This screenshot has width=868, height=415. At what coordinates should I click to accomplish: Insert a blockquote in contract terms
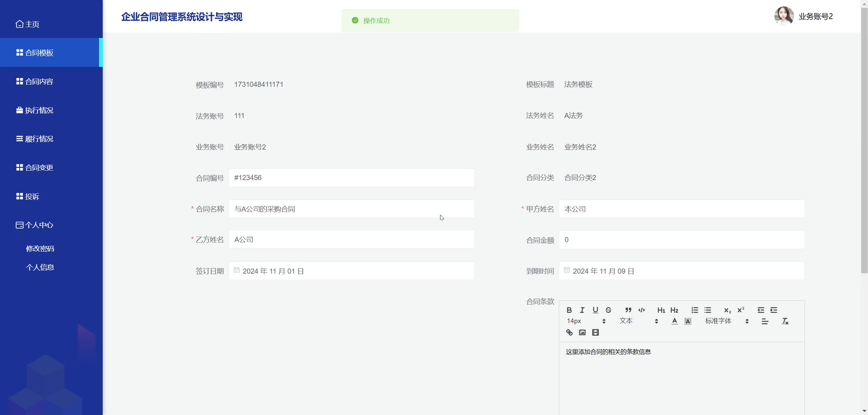(628, 310)
